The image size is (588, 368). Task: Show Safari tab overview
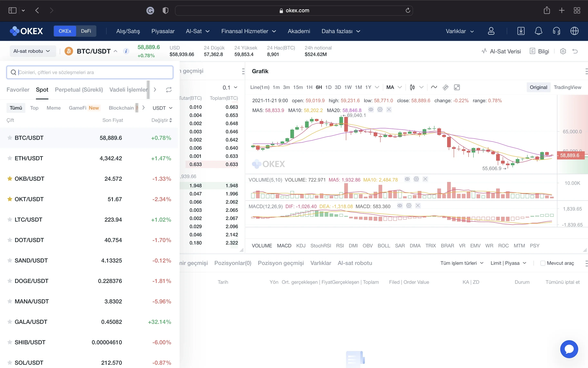[x=577, y=10]
